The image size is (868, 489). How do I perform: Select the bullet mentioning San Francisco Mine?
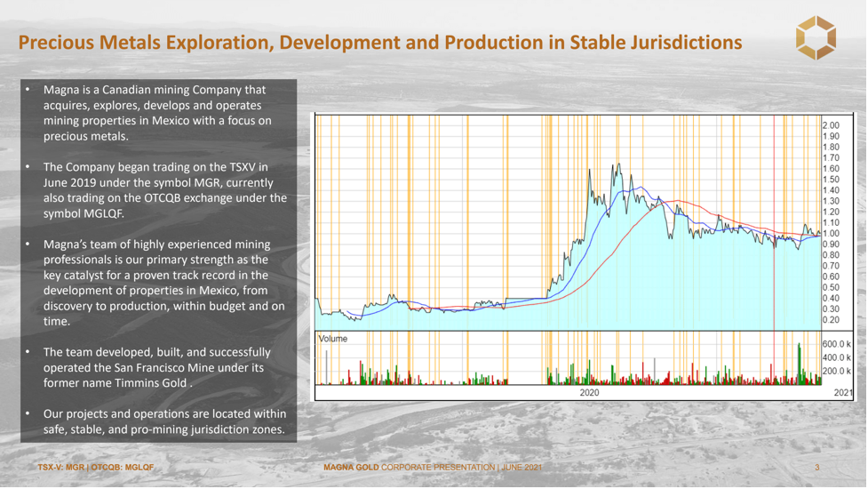156,367
